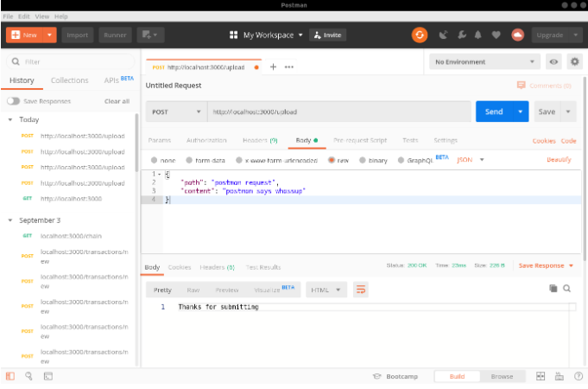Click the blue Send button
Image resolution: width=588 pixels, height=389 pixels.
pyautogui.click(x=494, y=112)
